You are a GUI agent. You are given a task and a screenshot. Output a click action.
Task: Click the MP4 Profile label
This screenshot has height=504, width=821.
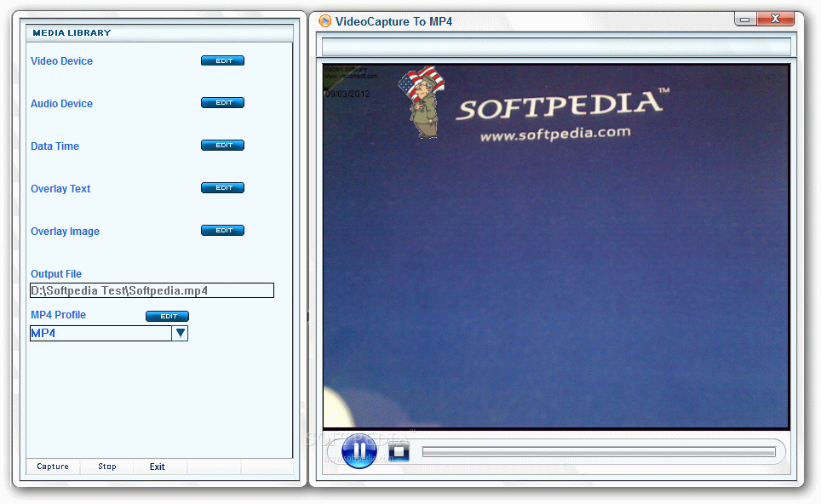point(58,314)
